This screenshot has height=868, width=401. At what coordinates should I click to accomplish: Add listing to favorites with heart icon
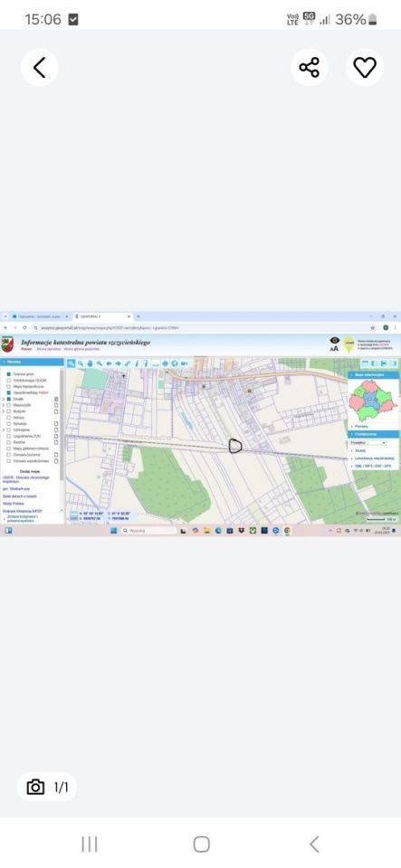(365, 68)
